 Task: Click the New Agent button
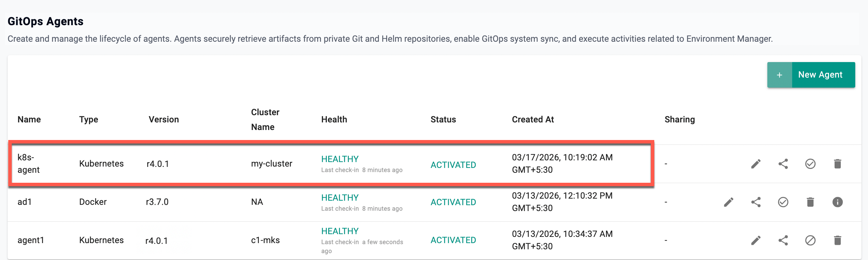point(820,75)
